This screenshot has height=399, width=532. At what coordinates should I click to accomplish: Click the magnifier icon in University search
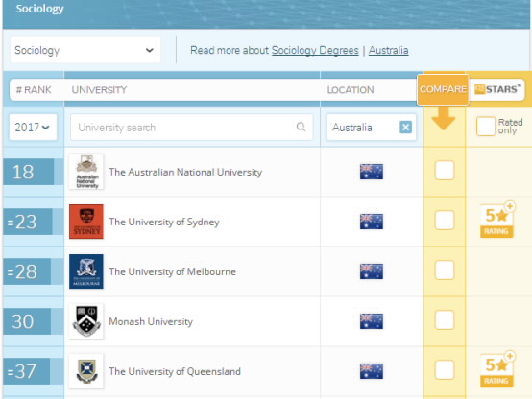point(301,128)
